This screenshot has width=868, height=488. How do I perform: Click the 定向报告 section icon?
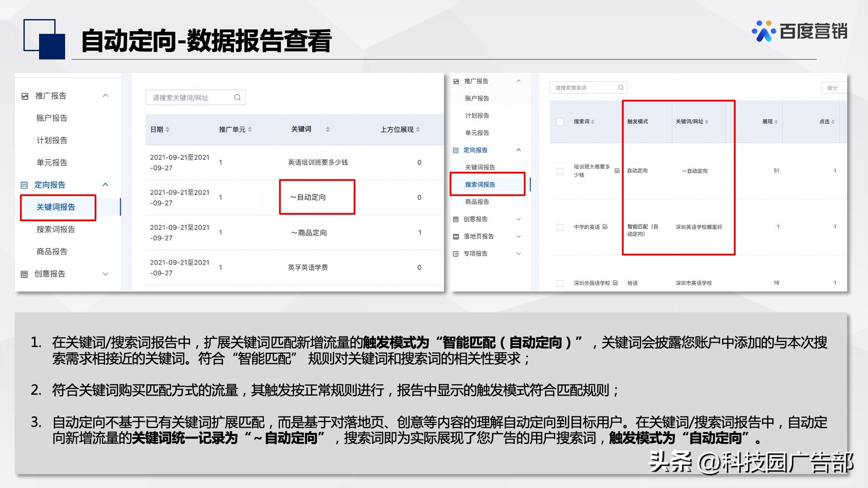coord(456,150)
